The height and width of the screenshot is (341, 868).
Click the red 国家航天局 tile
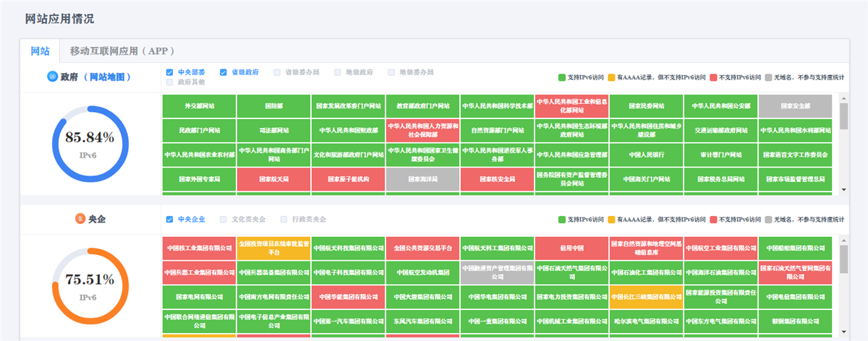pos(273,178)
